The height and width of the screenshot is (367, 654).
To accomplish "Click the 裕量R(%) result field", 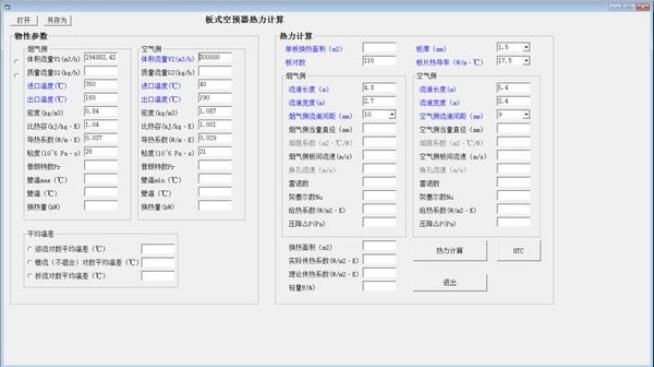I will 379,286.
